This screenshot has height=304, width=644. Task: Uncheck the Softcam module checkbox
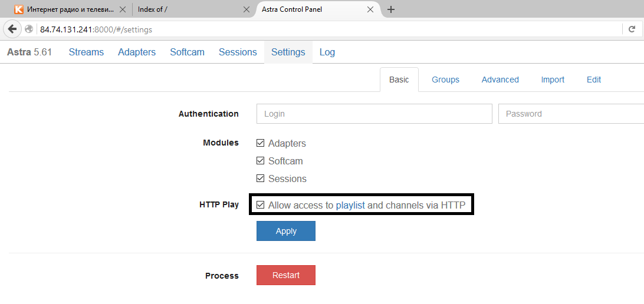point(260,161)
